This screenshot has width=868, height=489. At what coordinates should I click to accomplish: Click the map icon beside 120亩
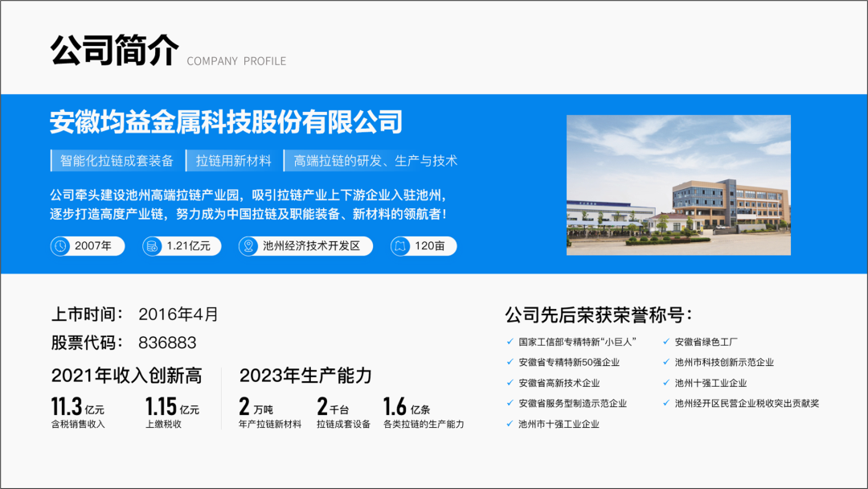click(x=399, y=246)
